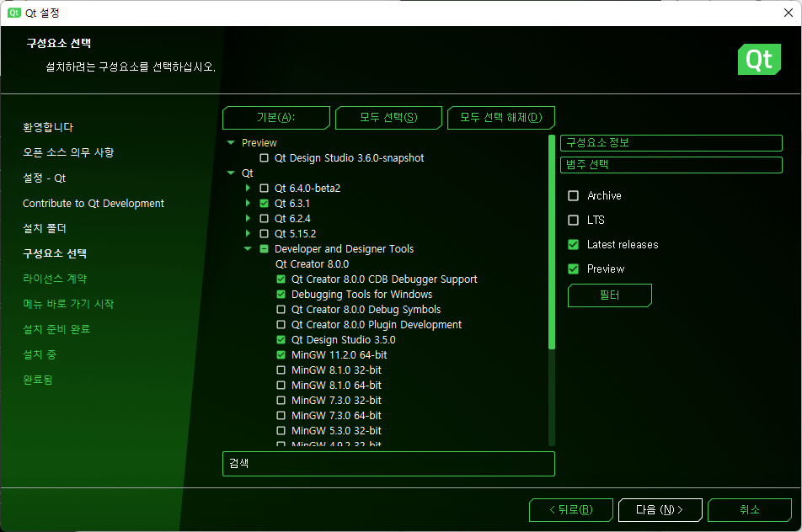Select 완료됨 step

[38, 380]
